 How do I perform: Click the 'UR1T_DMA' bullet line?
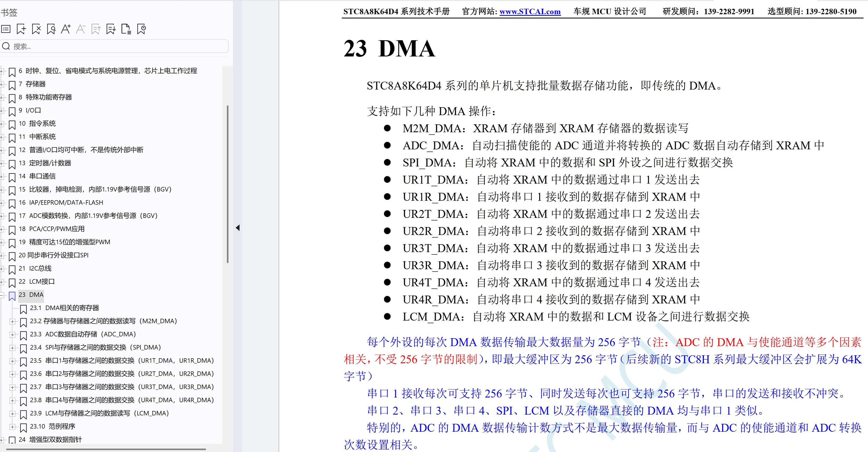click(x=551, y=180)
